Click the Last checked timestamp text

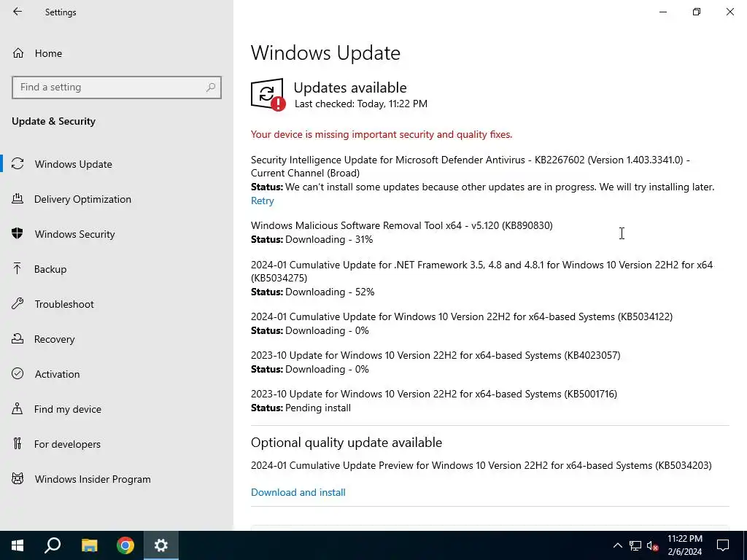click(x=361, y=104)
